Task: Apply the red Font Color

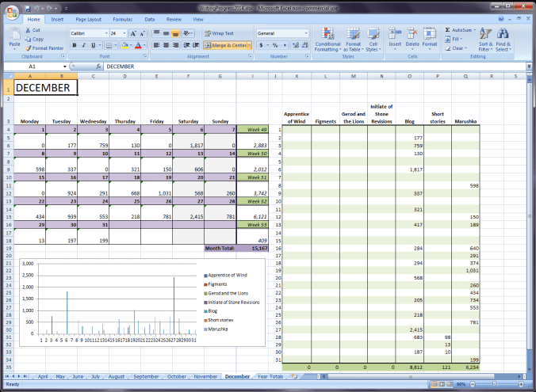Action: coord(138,45)
